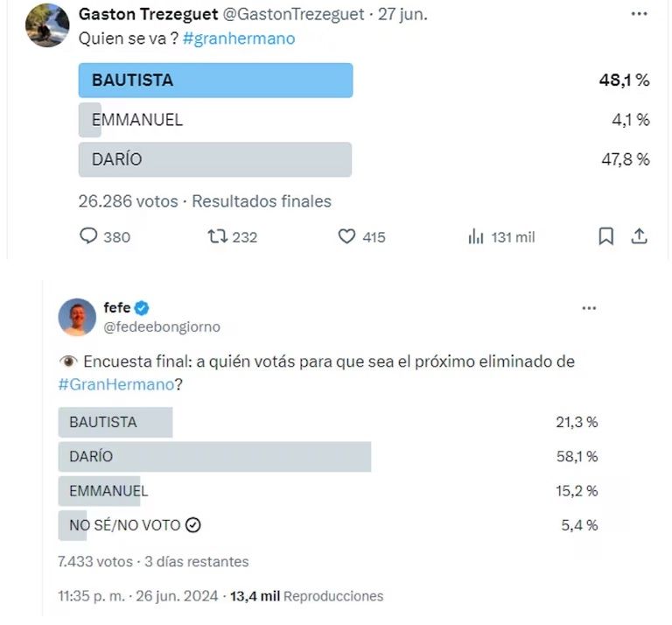This screenshot has width=672, height=625.
Task: Like the tweet with the heart icon
Action: (346, 236)
